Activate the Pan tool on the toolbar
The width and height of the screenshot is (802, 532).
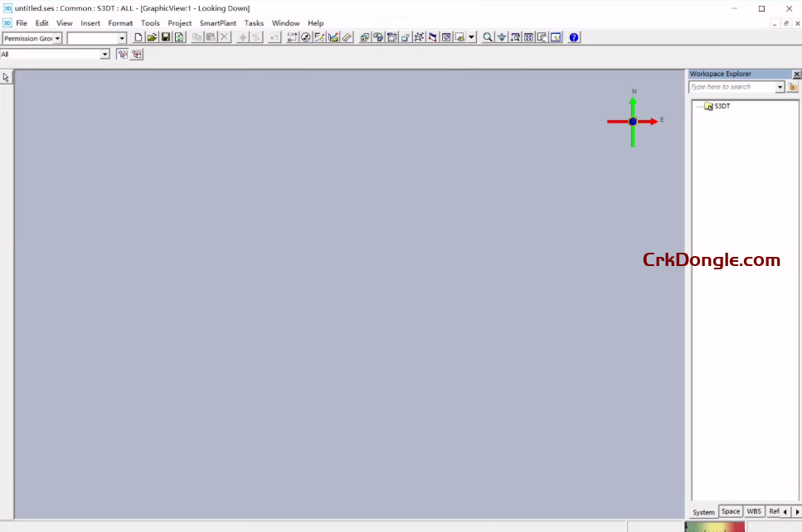[x=501, y=36]
